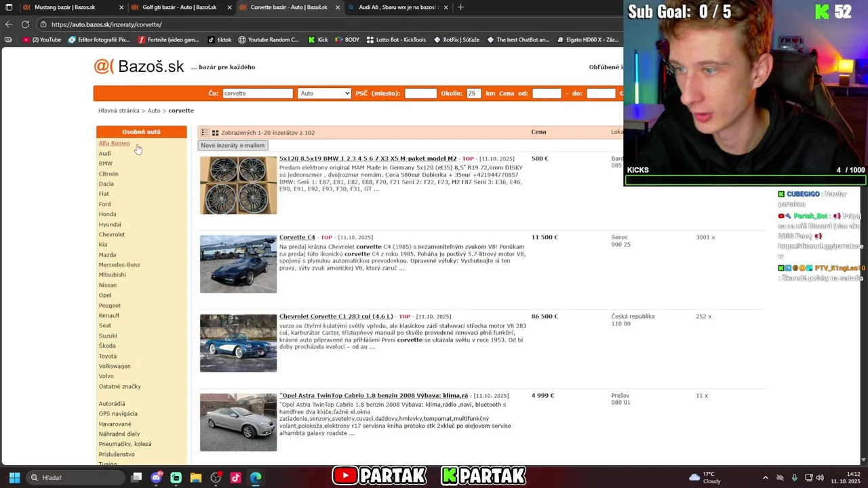The width and height of the screenshot is (868, 488).
Task: Click the taskbar Hľadať search box
Action: (76, 478)
